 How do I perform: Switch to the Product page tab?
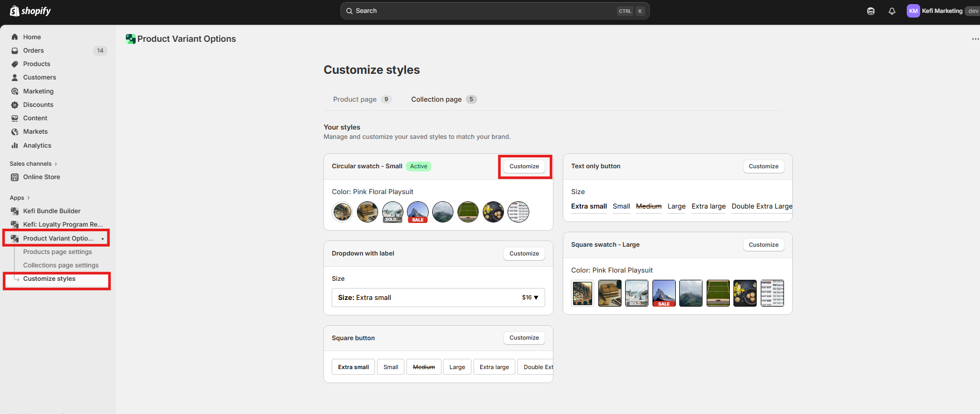tap(355, 100)
